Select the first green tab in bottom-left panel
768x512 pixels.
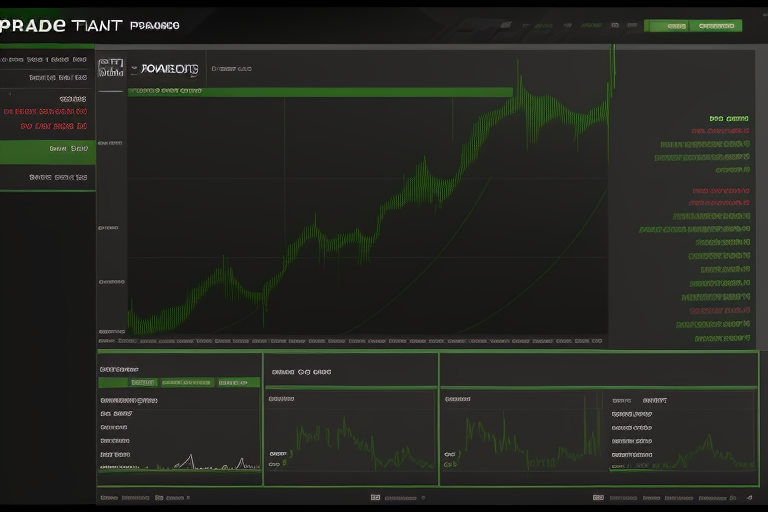[144, 382]
